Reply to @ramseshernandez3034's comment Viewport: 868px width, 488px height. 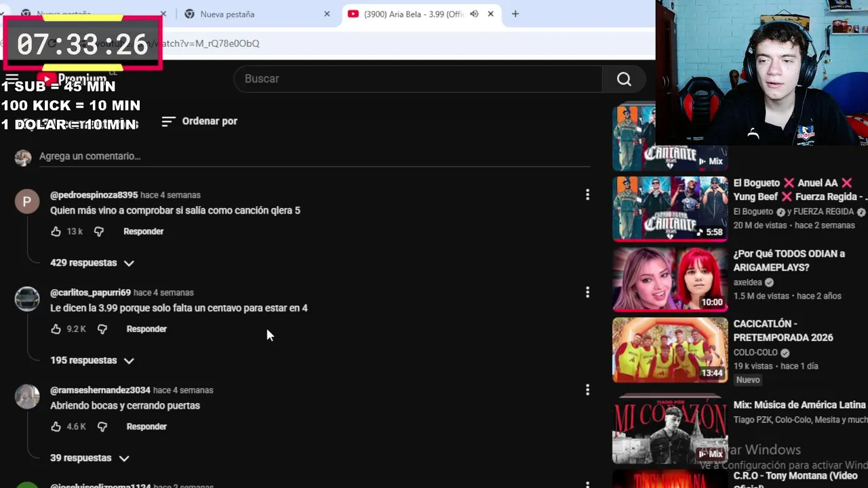(x=146, y=427)
